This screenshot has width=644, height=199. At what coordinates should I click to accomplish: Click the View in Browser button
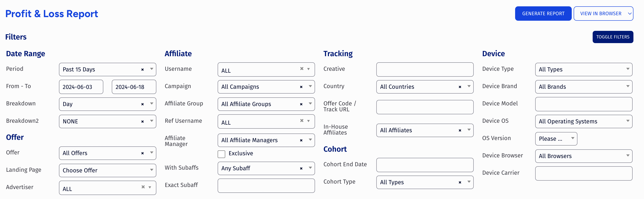pos(600,14)
